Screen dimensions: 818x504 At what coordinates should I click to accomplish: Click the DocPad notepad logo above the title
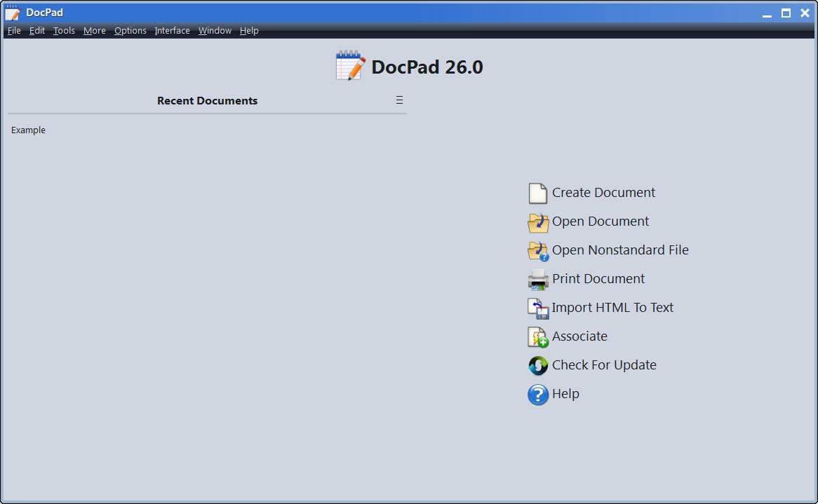click(349, 67)
